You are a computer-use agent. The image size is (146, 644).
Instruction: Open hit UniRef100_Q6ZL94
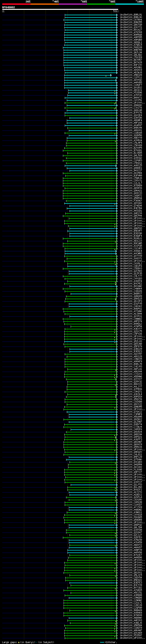click(x=131, y=53)
